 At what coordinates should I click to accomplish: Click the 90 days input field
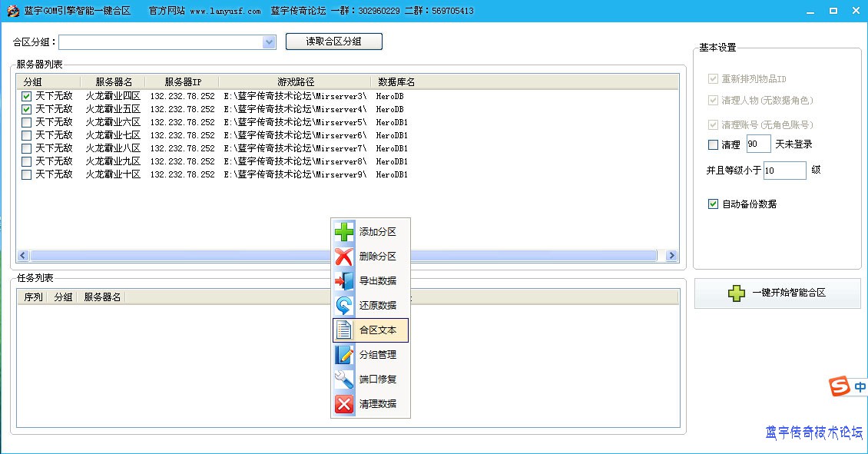point(758,144)
